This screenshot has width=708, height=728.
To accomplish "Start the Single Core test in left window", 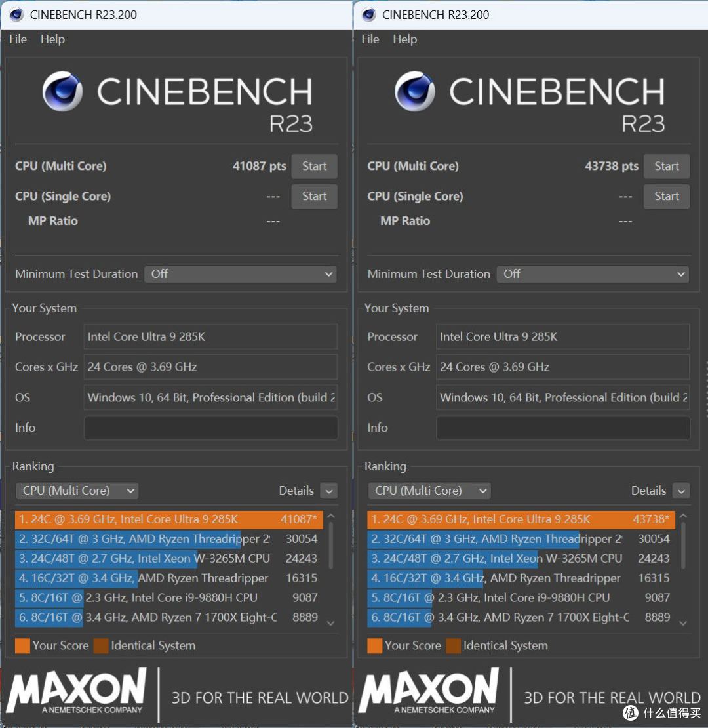I will pyautogui.click(x=314, y=196).
